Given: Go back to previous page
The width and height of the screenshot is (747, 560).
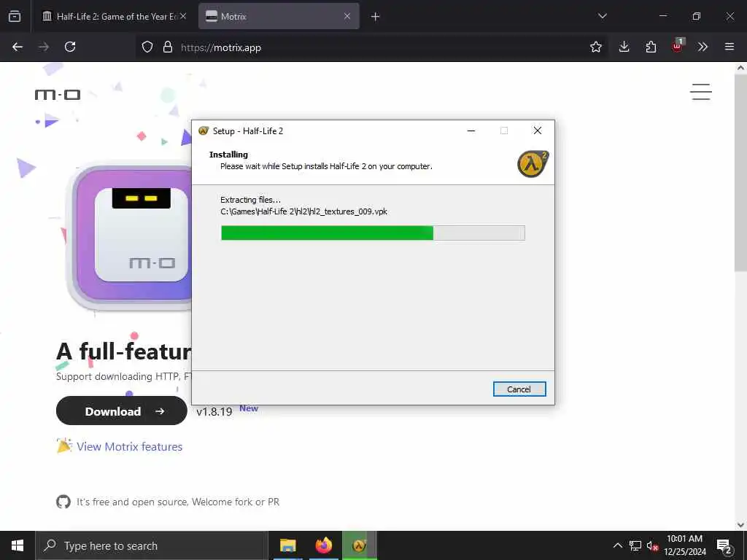Looking at the screenshot, I should coord(18,47).
